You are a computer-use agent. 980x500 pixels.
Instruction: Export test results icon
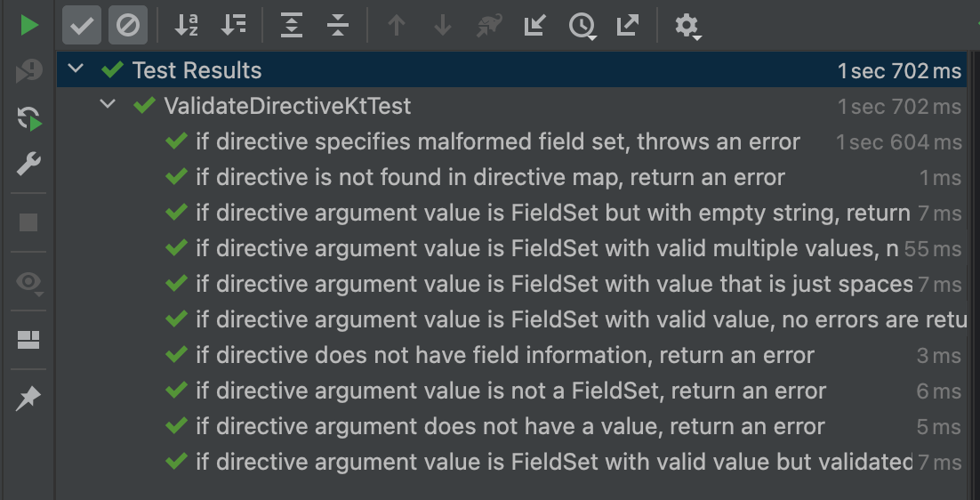628,26
